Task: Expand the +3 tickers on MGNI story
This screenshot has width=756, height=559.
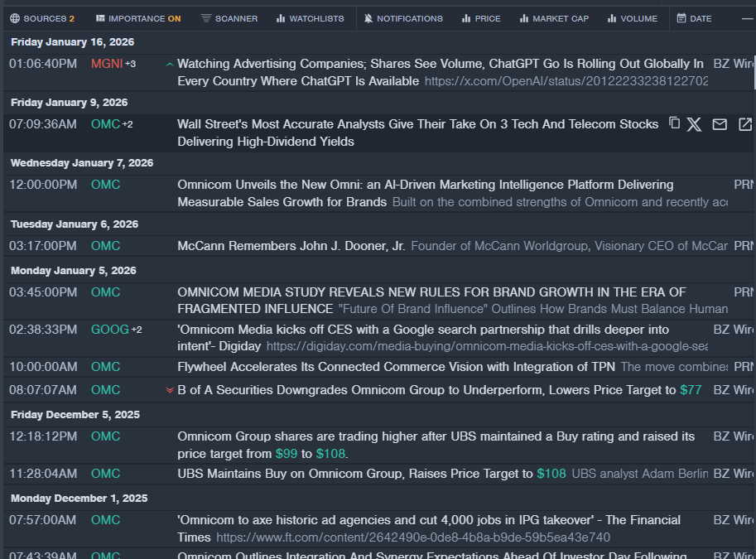Action: tap(131, 64)
